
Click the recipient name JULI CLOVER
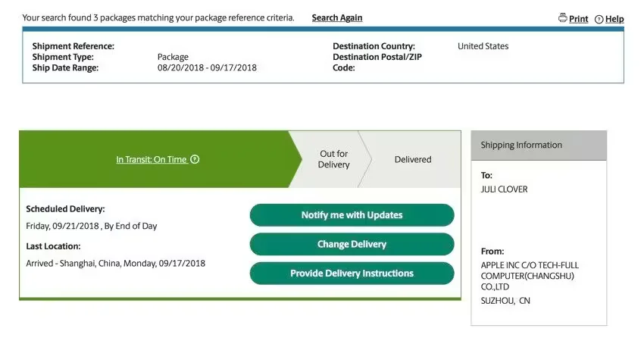[505, 189]
